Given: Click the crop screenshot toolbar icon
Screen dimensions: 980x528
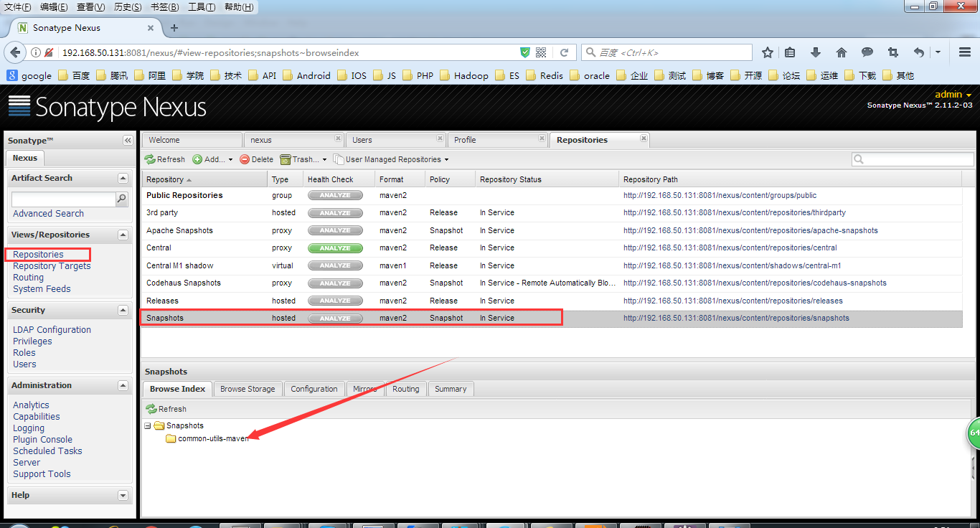Looking at the screenshot, I should pos(893,52).
